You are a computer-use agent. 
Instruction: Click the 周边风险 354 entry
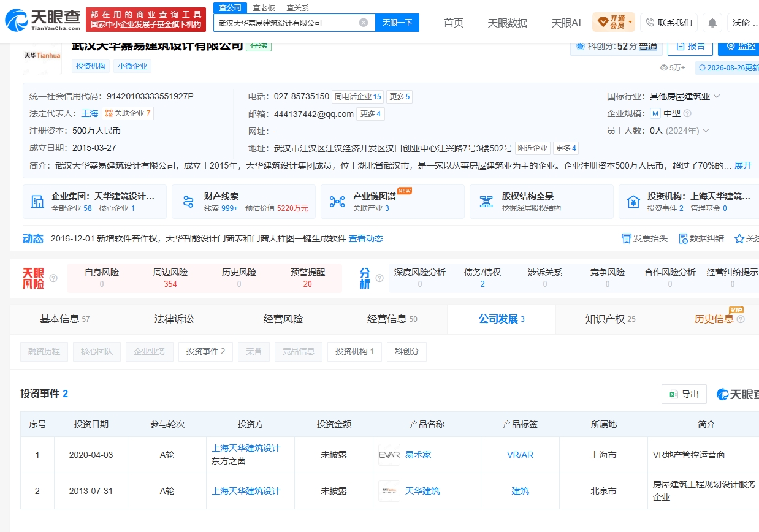point(170,278)
